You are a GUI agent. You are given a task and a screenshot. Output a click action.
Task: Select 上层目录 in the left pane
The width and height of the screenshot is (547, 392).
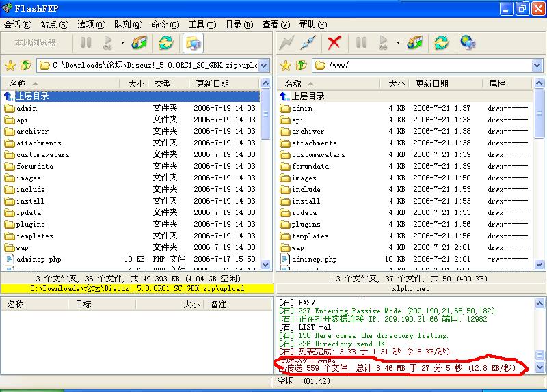click(x=131, y=96)
